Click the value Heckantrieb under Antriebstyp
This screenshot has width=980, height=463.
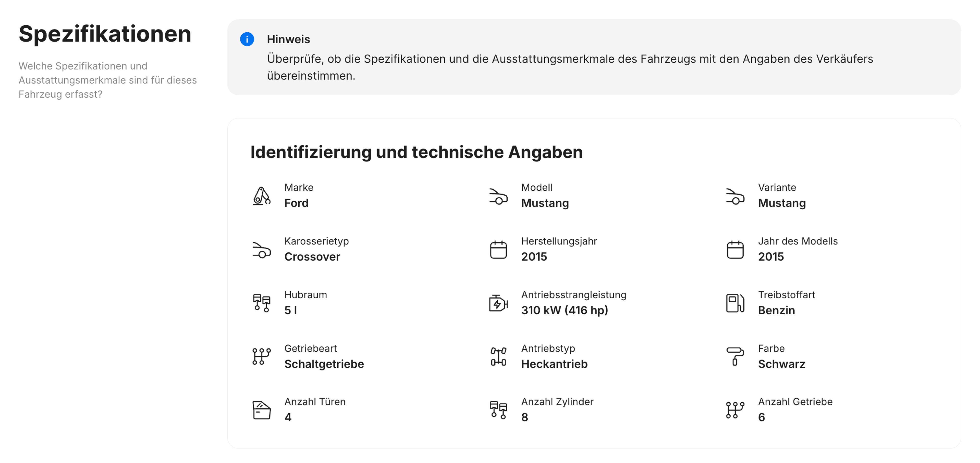click(x=554, y=364)
